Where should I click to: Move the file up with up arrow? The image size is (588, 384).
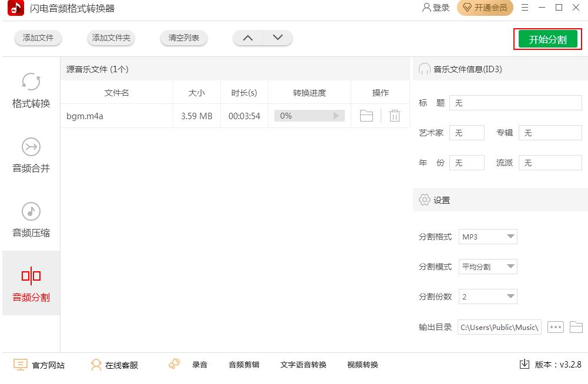tap(248, 38)
